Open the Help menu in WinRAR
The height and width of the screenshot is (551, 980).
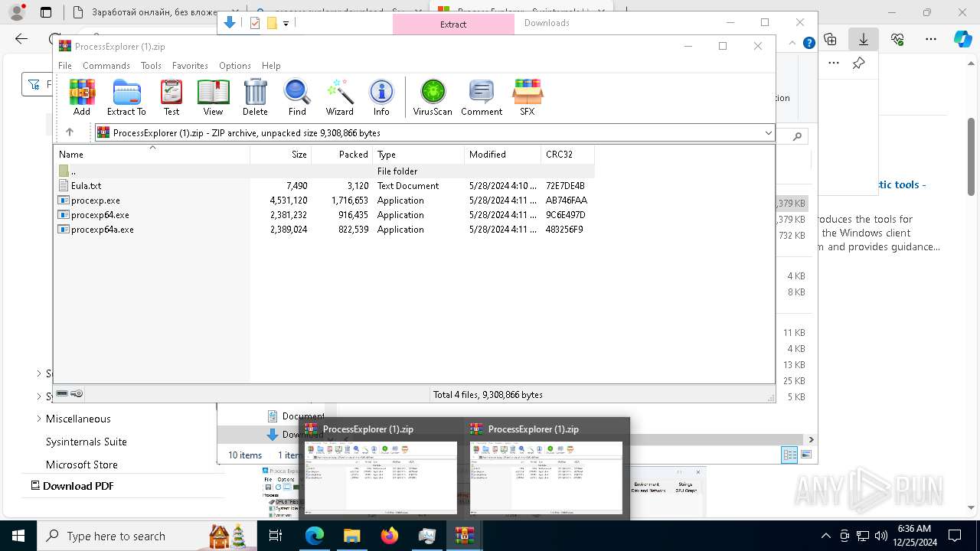pos(271,66)
